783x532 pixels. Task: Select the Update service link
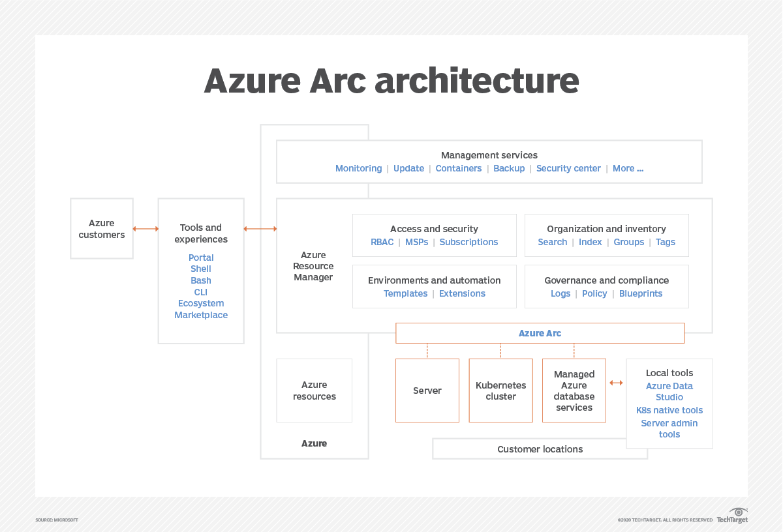(x=408, y=168)
